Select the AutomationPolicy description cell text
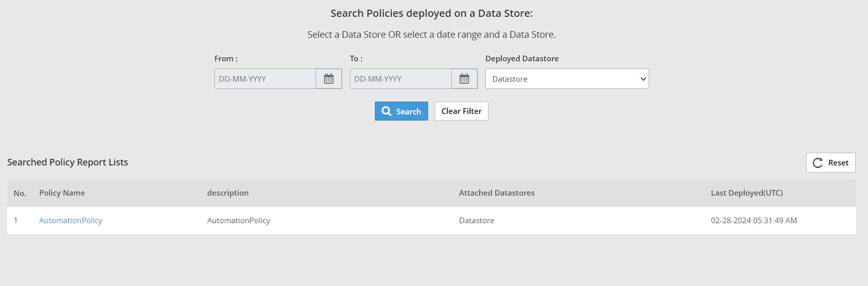 pos(238,221)
